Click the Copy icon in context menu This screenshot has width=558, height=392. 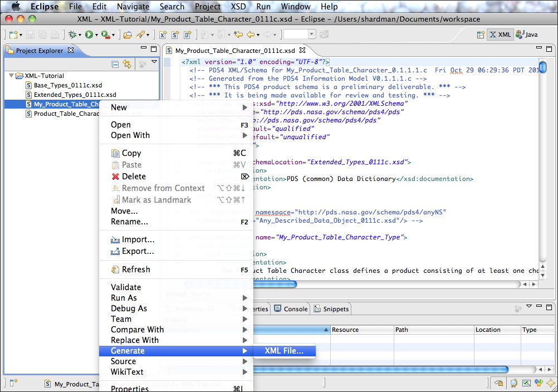[x=115, y=153]
